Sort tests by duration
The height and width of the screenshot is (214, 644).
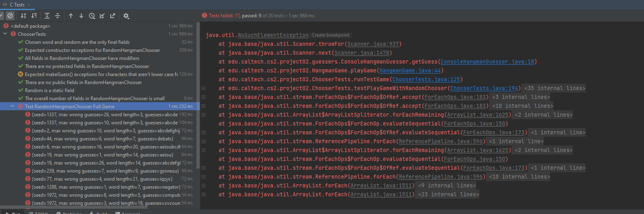click(x=34, y=16)
